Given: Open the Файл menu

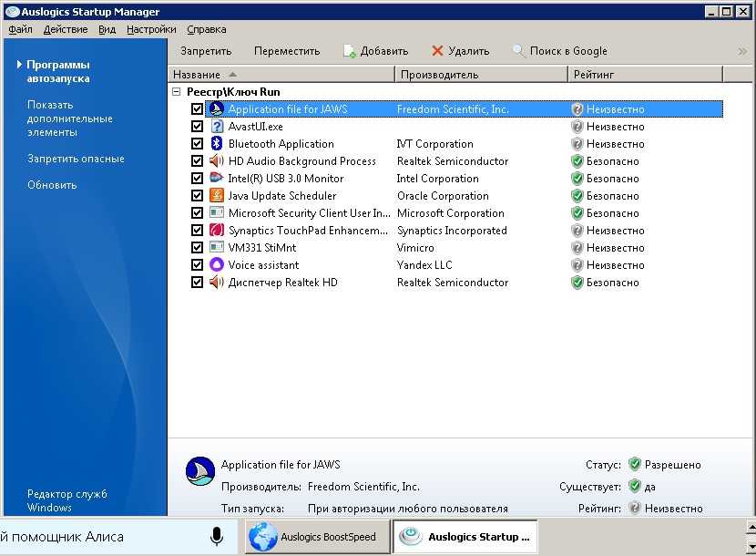Looking at the screenshot, I should coord(20,29).
